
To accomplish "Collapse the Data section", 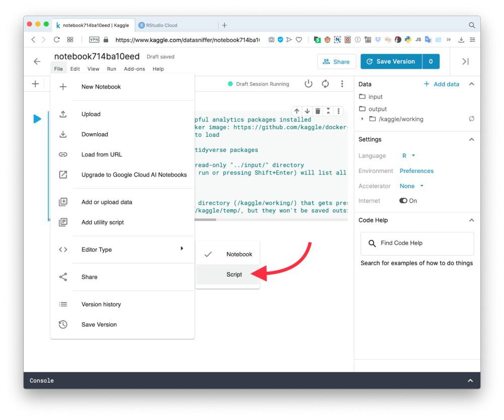I will pos(471,84).
